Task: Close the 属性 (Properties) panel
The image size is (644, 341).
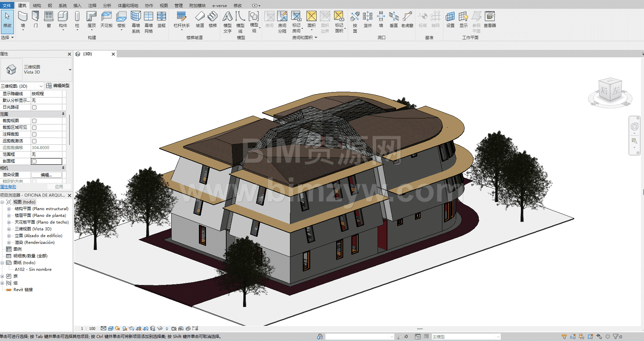Action: (69, 54)
